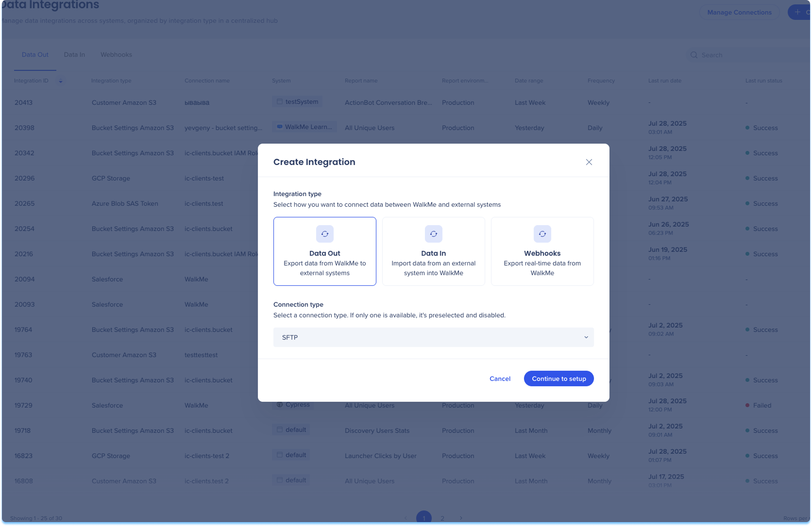Click the Data Out card sync icon
This screenshot has height=526, width=812.
click(324, 234)
